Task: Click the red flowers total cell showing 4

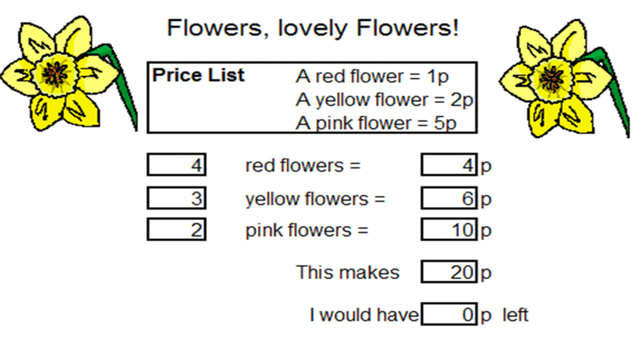Action: tap(449, 165)
